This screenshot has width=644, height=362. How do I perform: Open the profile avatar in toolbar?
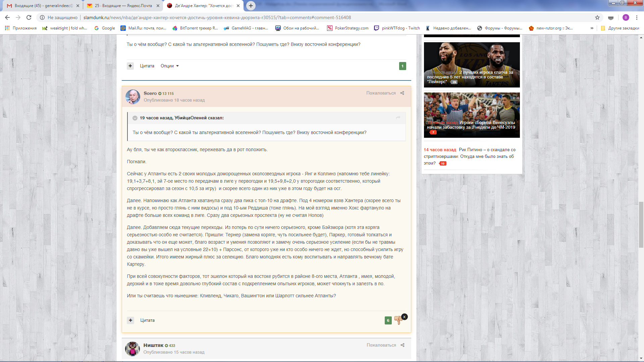tap(626, 17)
